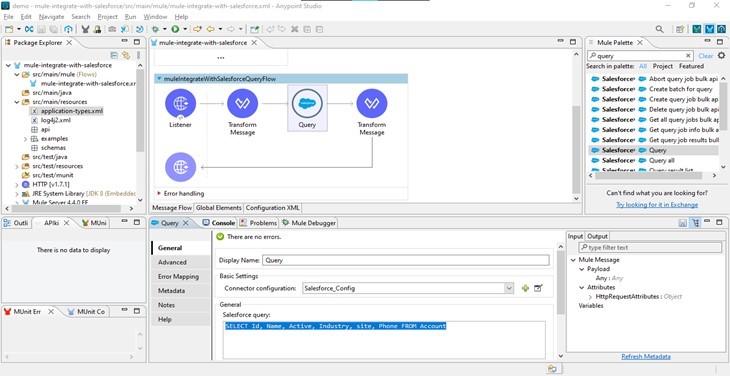Expand the Error handling section
730x376 pixels.
(x=159, y=193)
